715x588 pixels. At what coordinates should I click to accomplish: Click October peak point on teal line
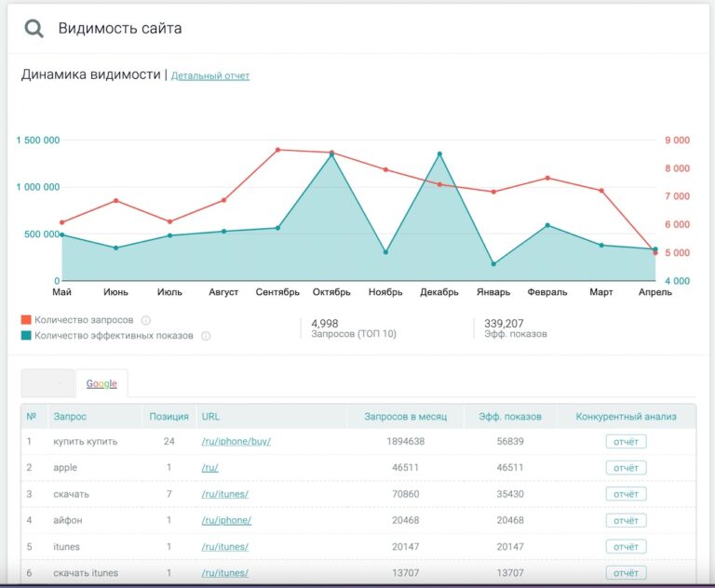click(x=332, y=155)
